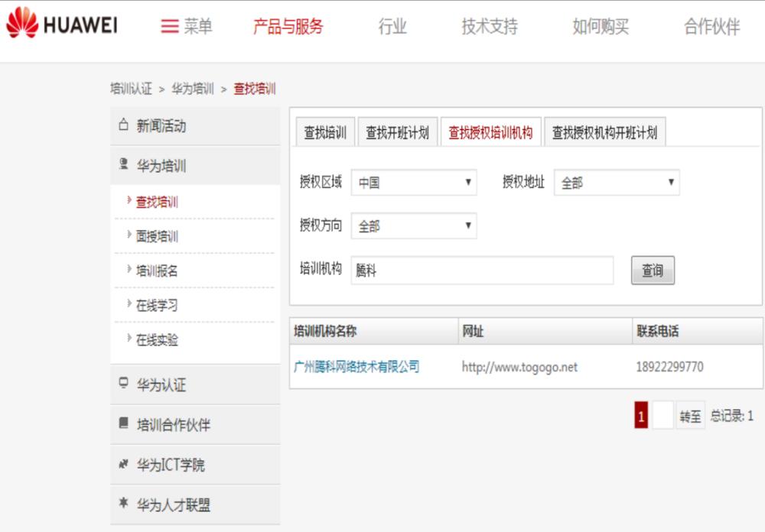Open the 新闻活动 sidebar section

pyautogui.click(x=195, y=126)
